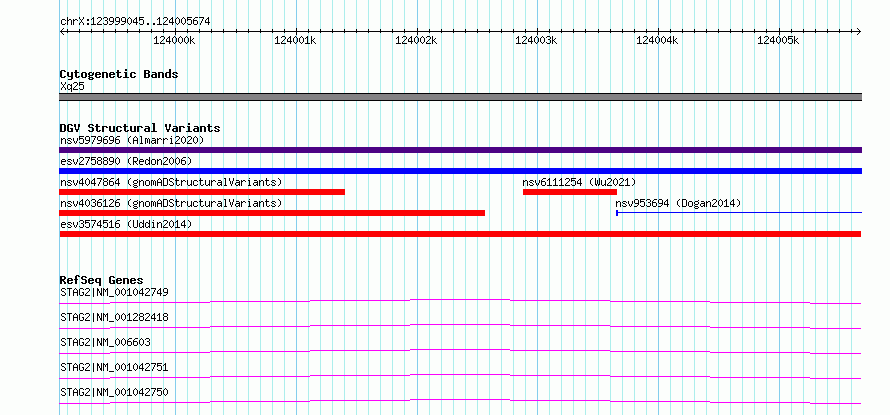The image size is (890, 415).
Task: Select transcript label STAG2|NM_006603
Action: (106, 342)
